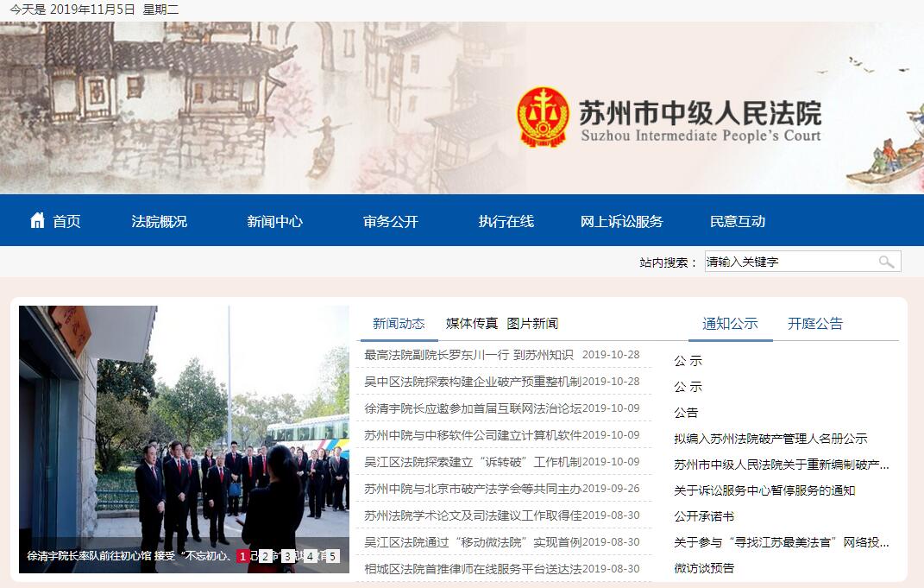Switch to the 开庭公告 tab
The height and width of the screenshot is (588, 924).
815,323
